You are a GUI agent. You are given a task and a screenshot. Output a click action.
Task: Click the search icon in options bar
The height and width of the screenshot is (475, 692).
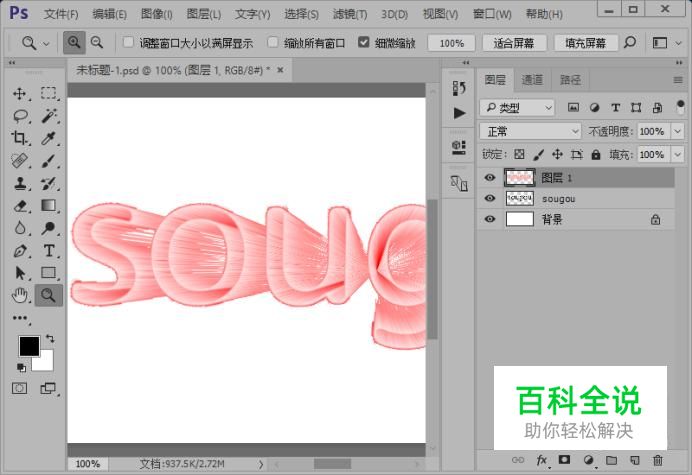[630, 43]
